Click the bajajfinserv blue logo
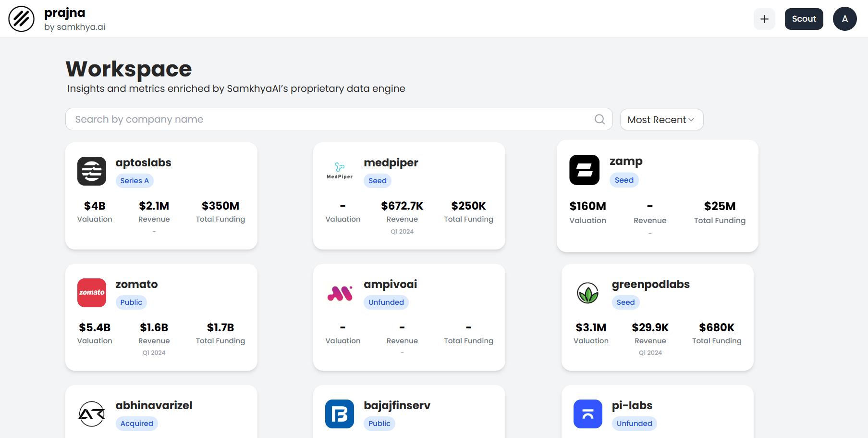The width and height of the screenshot is (868, 438). (340, 414)
